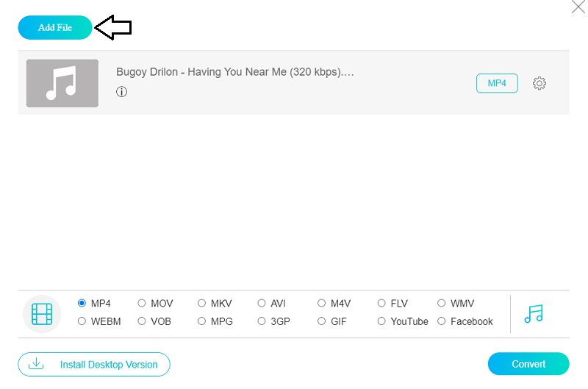This screenshot has width=588, height=389.
Task: Pick the WMV radio button
Action: 442,303
